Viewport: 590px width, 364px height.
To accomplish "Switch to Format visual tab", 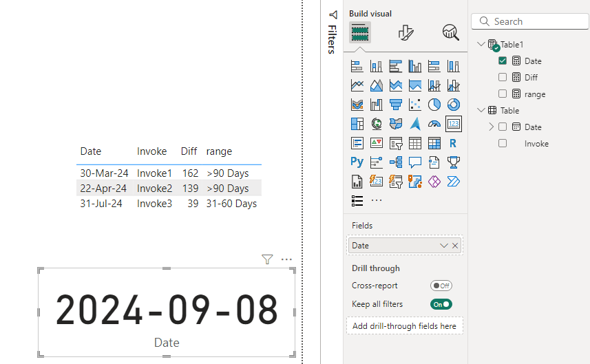I will tap(405, 32).
